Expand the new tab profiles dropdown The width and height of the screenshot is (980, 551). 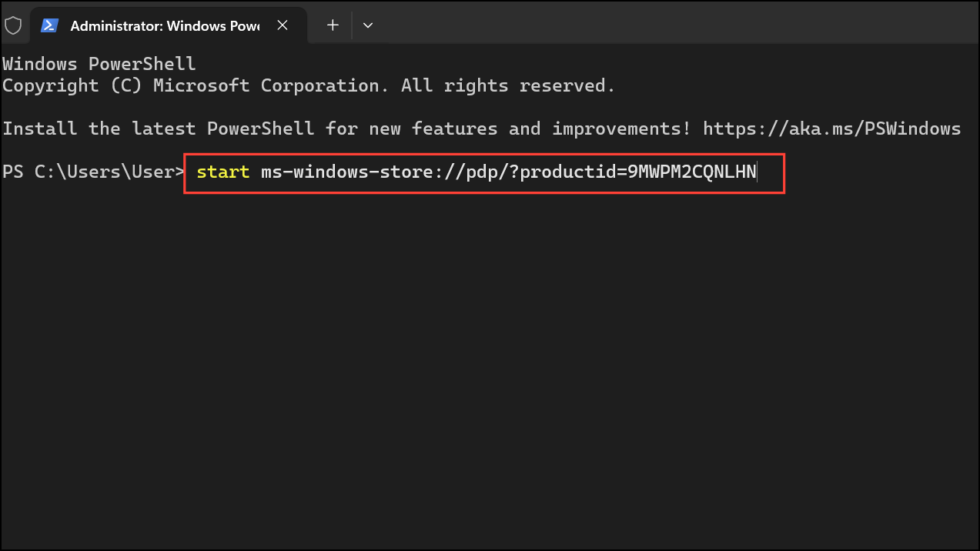tap(368, 25)
